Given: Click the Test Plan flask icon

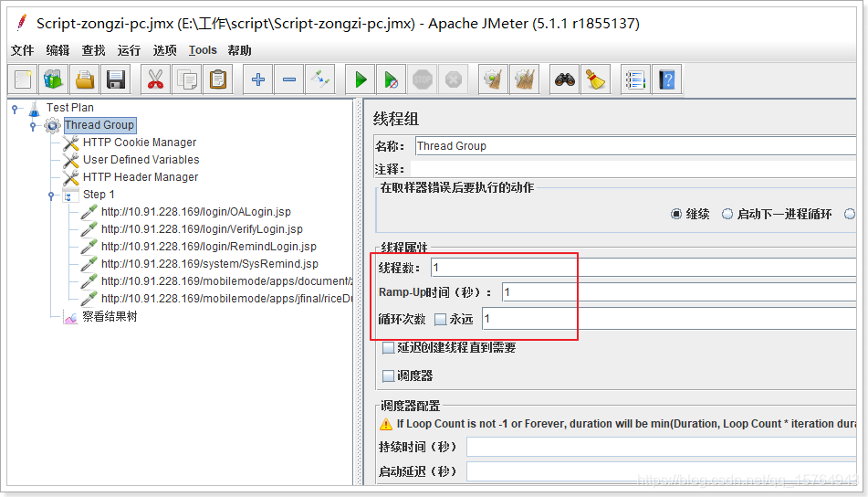Looking at the screenshot, I should 35,108.
